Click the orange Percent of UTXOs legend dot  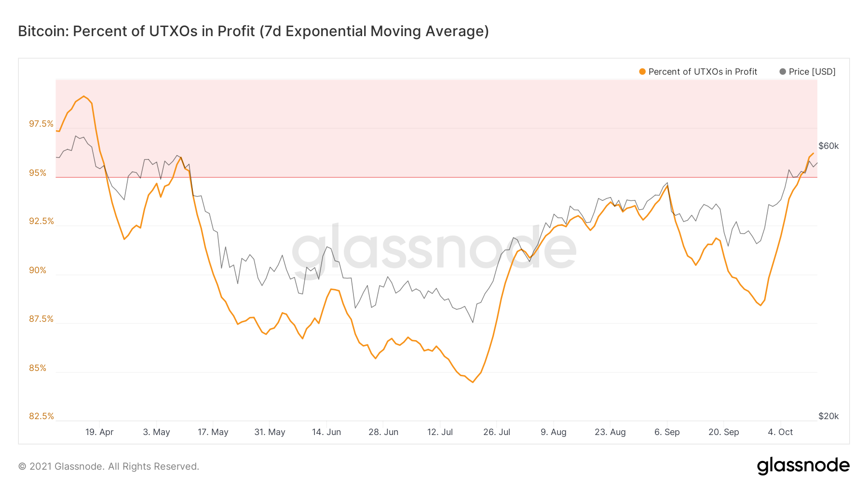point(642,72)
